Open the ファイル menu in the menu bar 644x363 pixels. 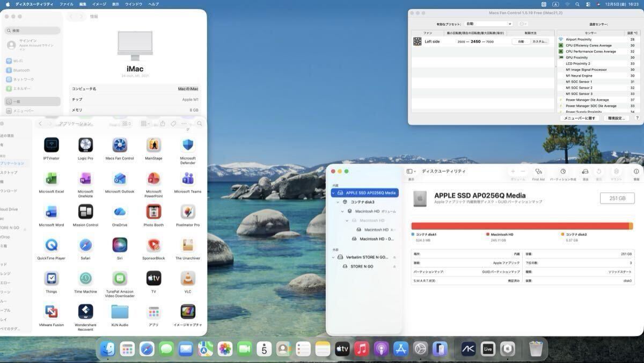[67, 4]
